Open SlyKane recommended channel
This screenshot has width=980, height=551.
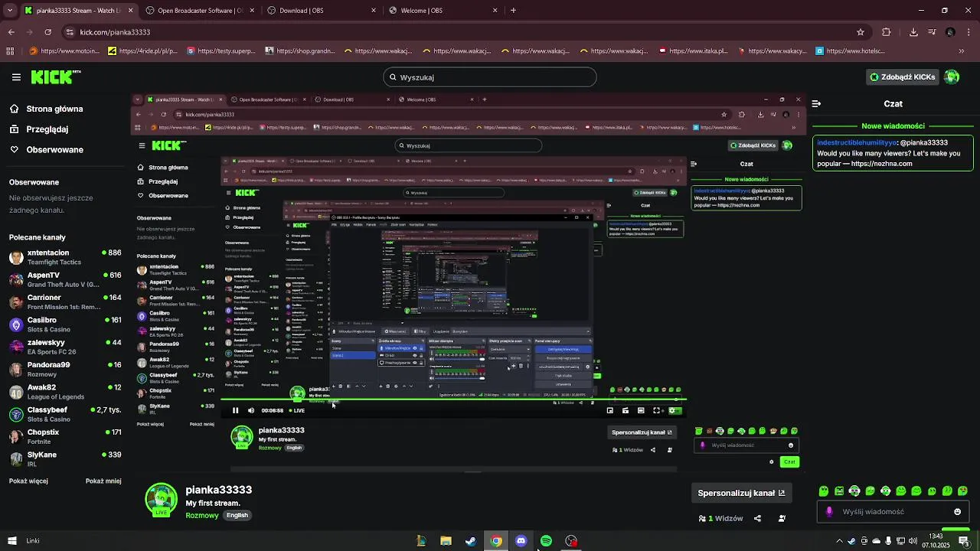click(x=65, y=459)
